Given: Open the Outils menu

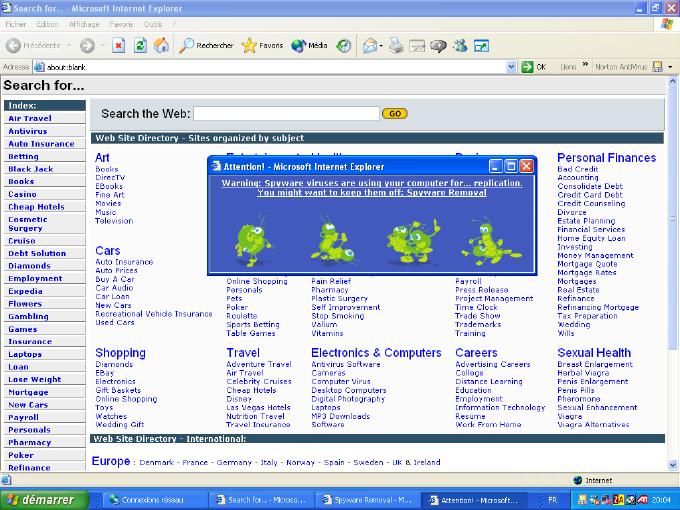Looking at the screenshot, I should tap(153, 24).
